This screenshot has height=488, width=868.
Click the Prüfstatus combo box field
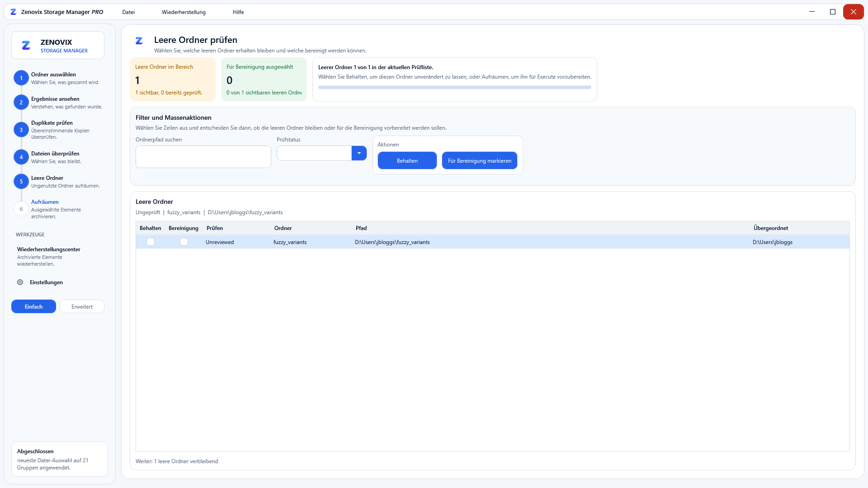pyautogui.click(x=321, y=153)
